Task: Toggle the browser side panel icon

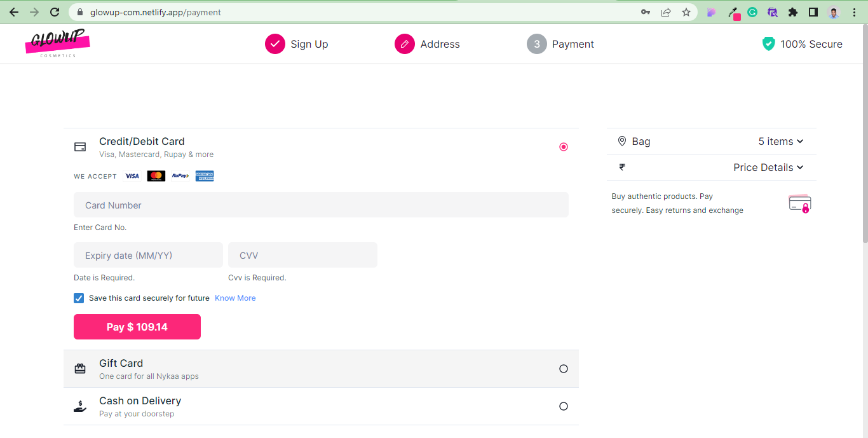Action: 813,12
